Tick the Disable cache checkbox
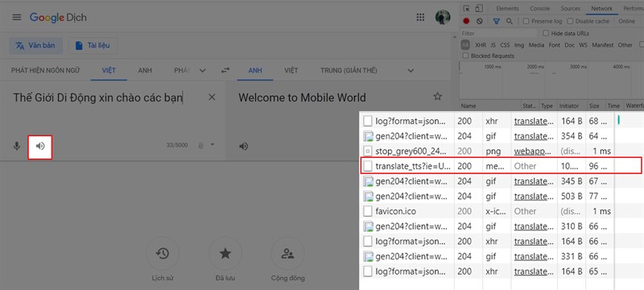 tap(570, 21)
